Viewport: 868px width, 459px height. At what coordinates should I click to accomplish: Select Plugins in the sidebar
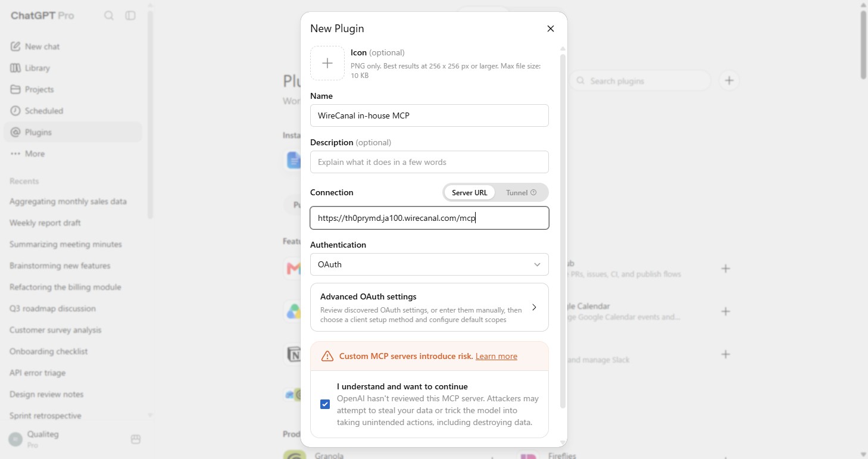point(73,132)
